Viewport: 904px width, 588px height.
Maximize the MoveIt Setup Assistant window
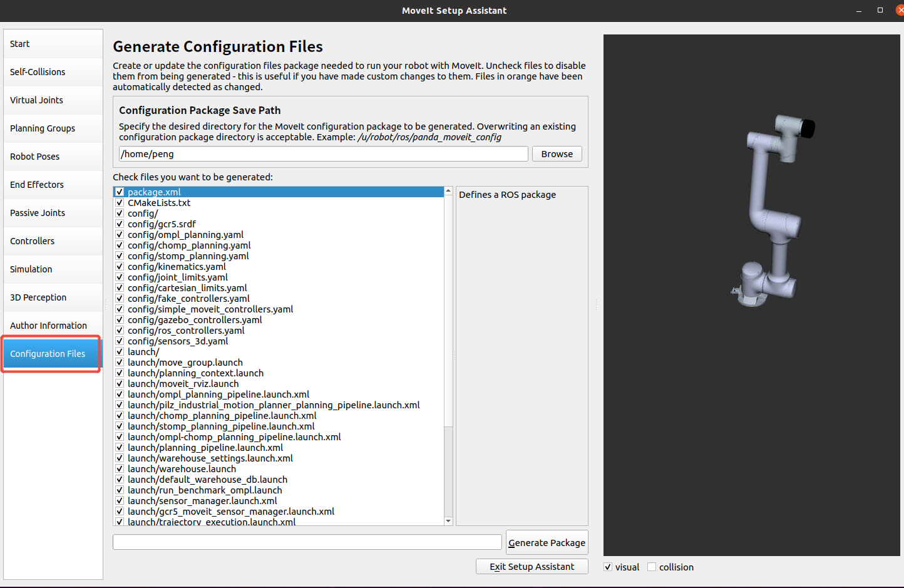click(880, 11)
